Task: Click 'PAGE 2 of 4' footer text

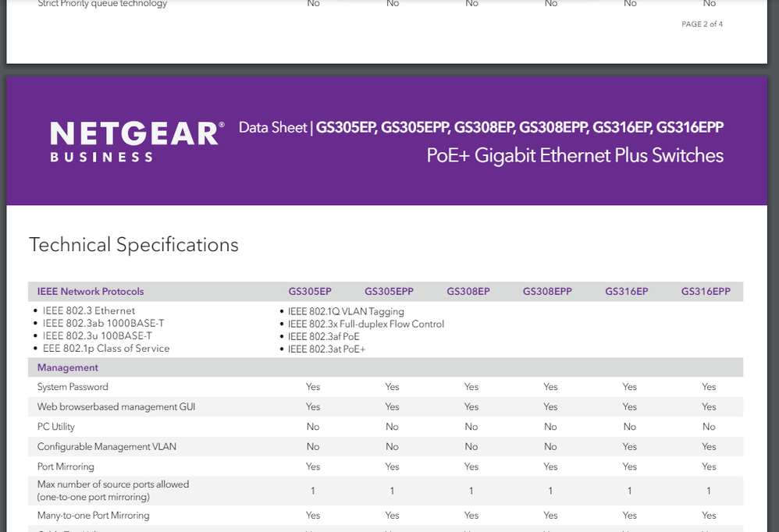Action: 702,24
